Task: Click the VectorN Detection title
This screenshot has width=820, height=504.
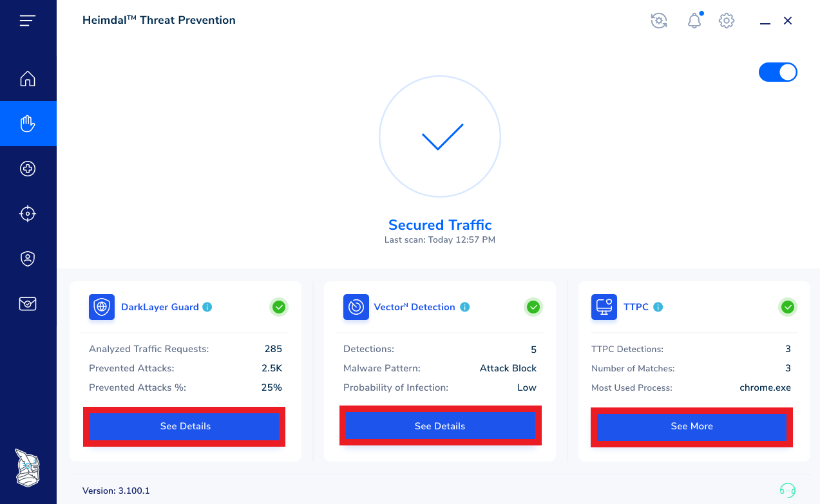Action: tap(415, 307)
